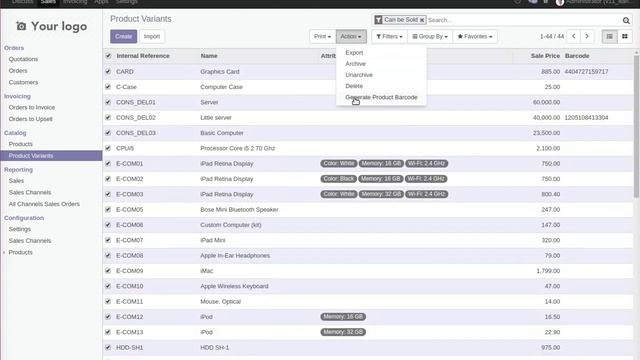Screen dimensions: 640x360
Task: Select Generate Product Barcode action
Action: (x=381, y=97)
